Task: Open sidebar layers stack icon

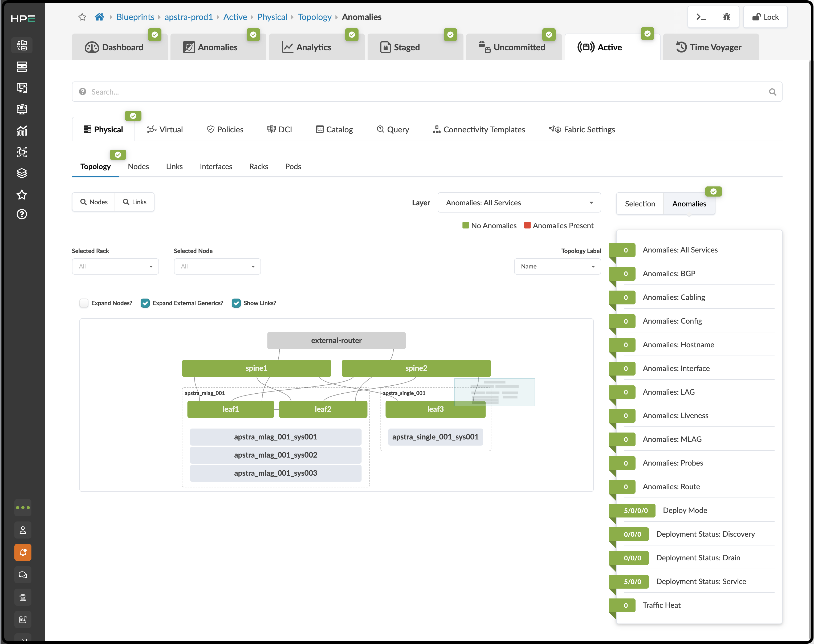Action: (22, 173)
